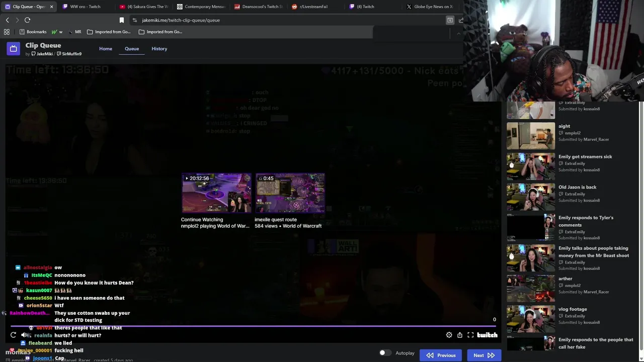Select the 'arther' clip in queue

(x=572, y=289)
